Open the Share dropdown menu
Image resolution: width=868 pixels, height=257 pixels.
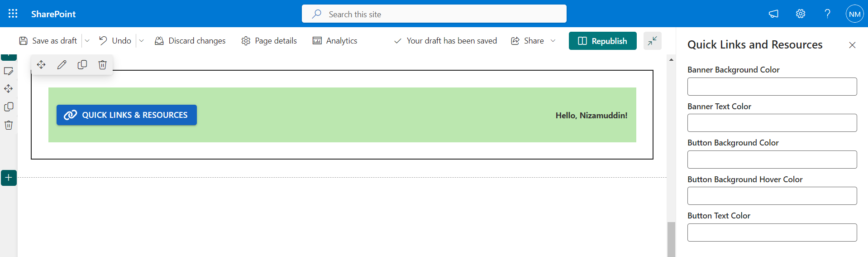[533, 41]
